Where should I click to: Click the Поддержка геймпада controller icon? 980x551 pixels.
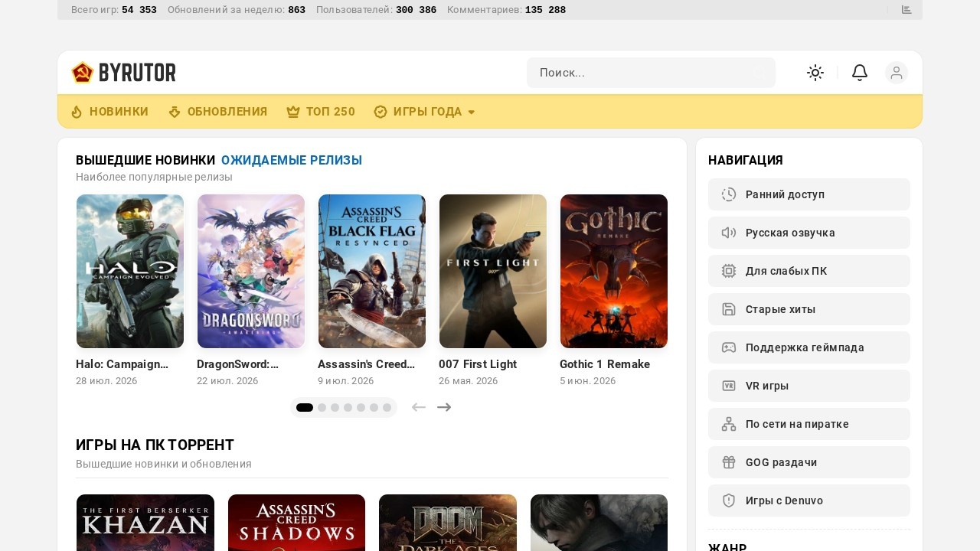pos(729,347)
